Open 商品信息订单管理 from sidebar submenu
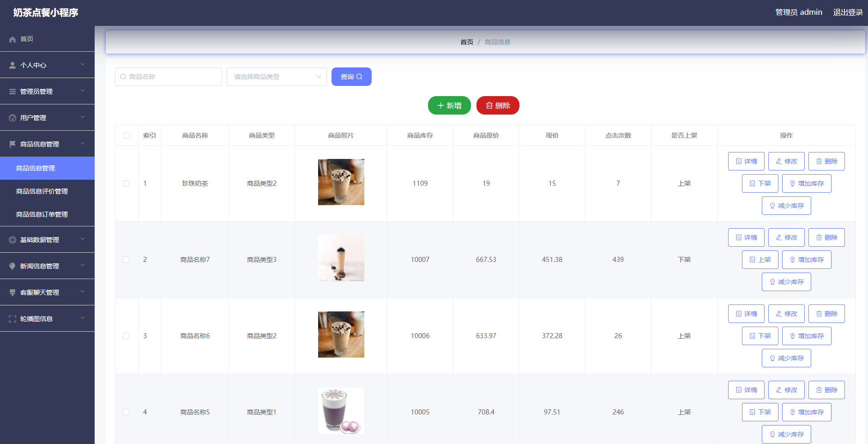868x444 pixels. pos(42,214)
